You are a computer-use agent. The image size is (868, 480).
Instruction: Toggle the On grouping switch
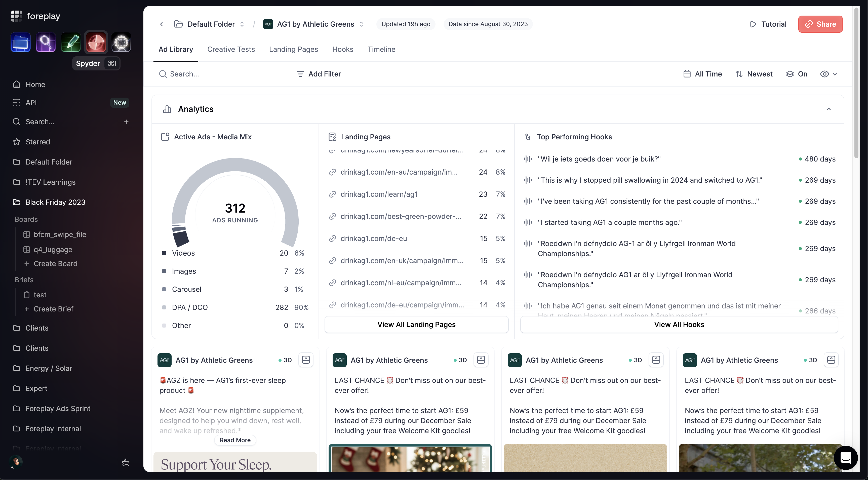[797, 74]
